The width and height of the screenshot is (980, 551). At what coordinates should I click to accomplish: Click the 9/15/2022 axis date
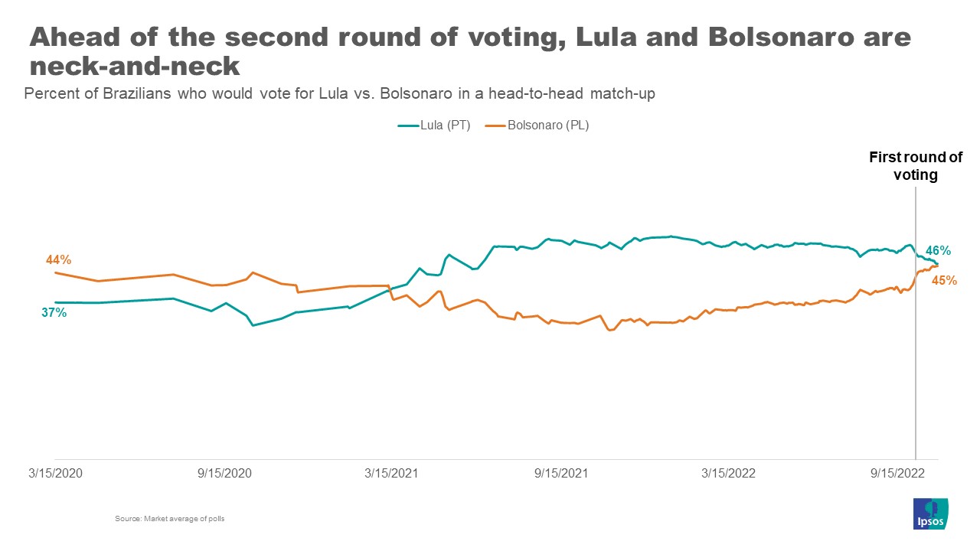(898, 473)
